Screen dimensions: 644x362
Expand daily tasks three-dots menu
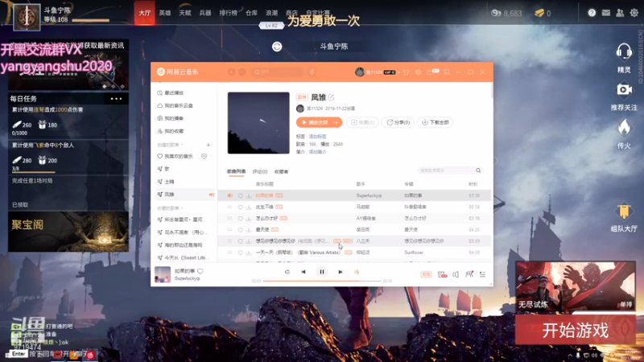[116, 98]
